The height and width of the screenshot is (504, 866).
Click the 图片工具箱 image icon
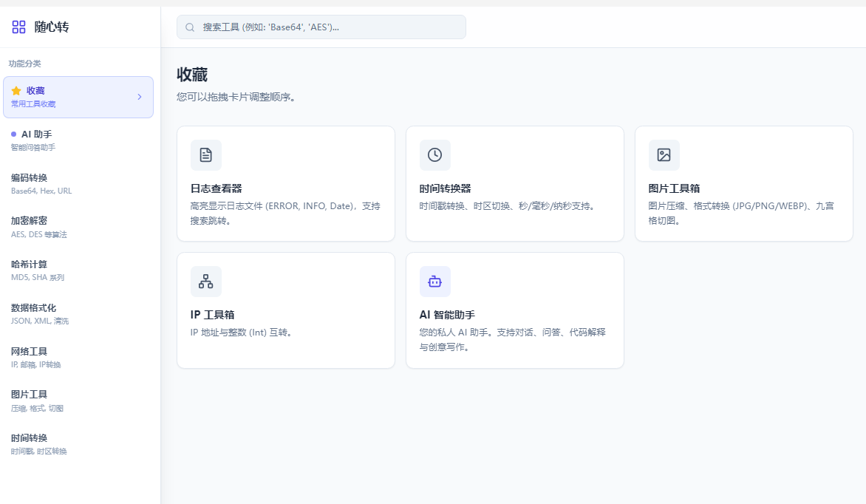point(664,155)
